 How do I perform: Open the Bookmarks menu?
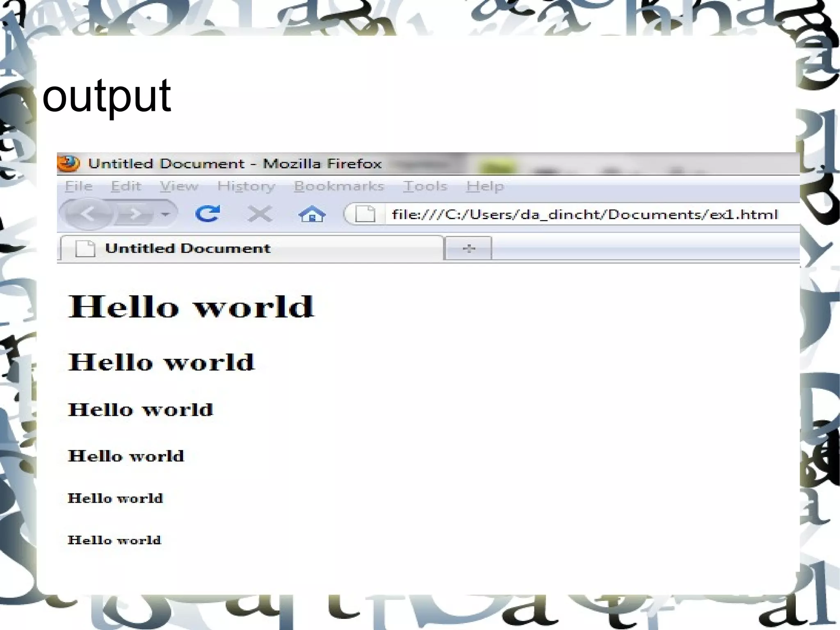click(x=339, y=186)
